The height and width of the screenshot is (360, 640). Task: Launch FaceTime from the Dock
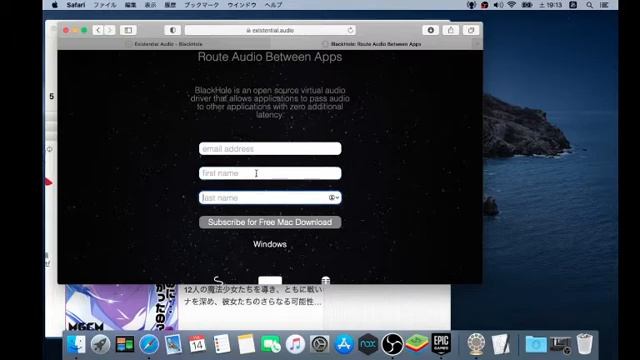click(x=271, y=344)
